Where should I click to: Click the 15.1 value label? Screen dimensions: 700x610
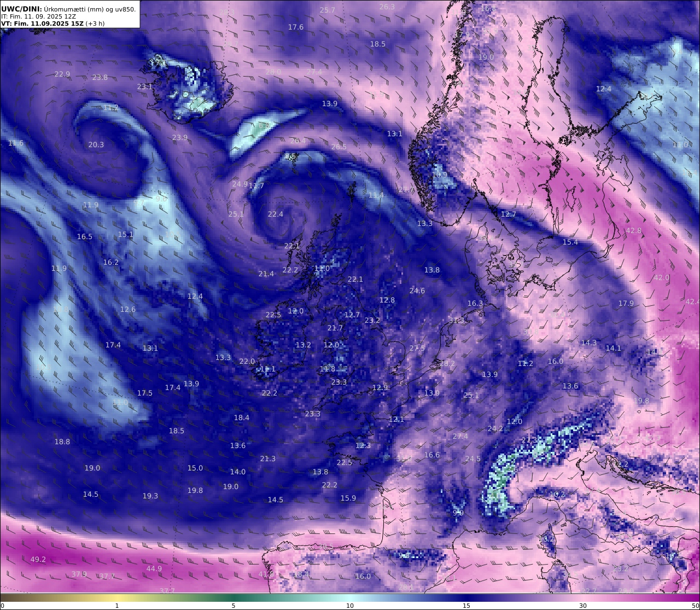(126, 234)
